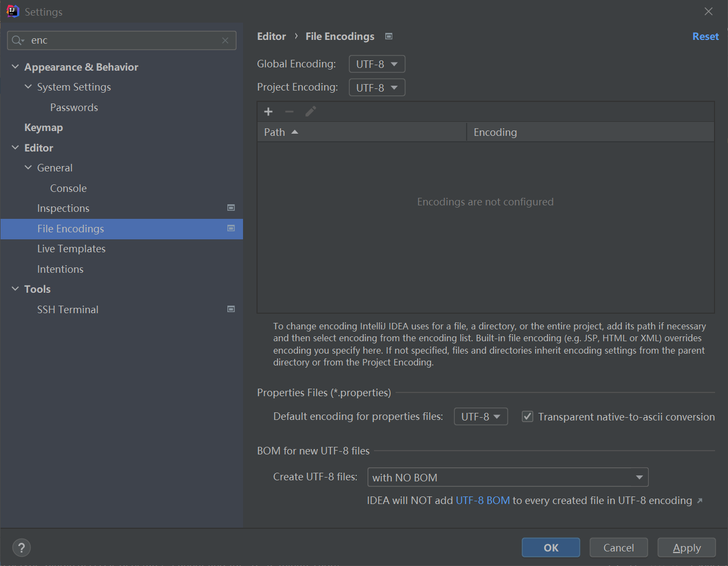Screen dimensions: 728x566
Task: Collapse the General node
Action: click(28, 168)
